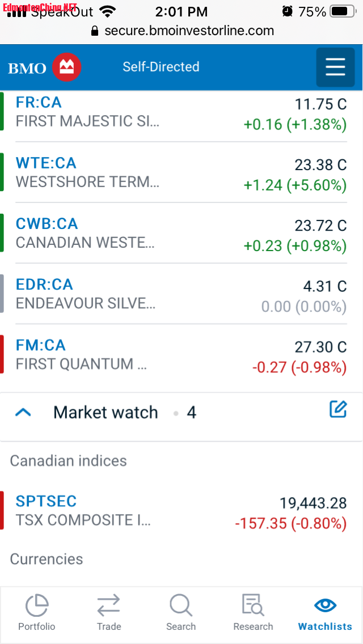This screenshot has width=363, height=644.
Task: Collapse the Market watch section
Action: (23, 413)
